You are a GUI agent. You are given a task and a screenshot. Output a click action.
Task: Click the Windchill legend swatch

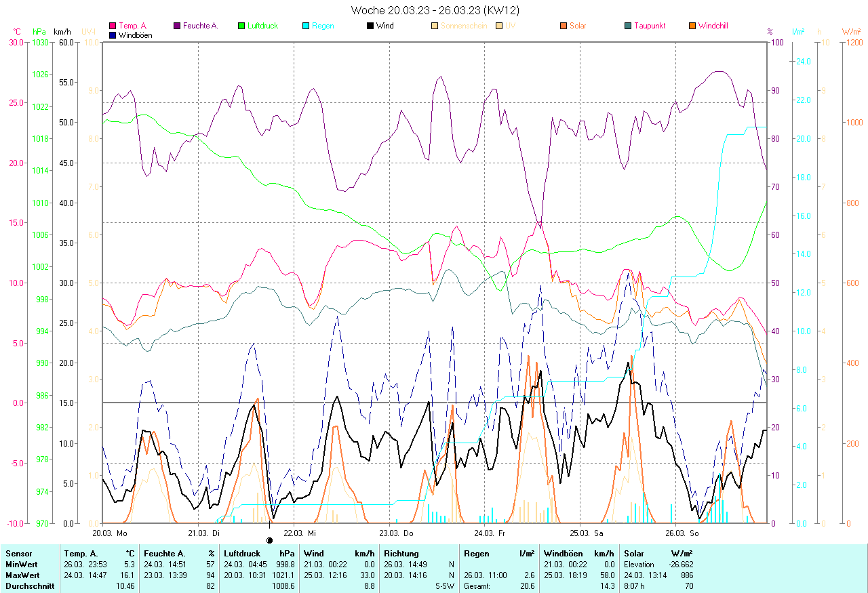(692, 26)
